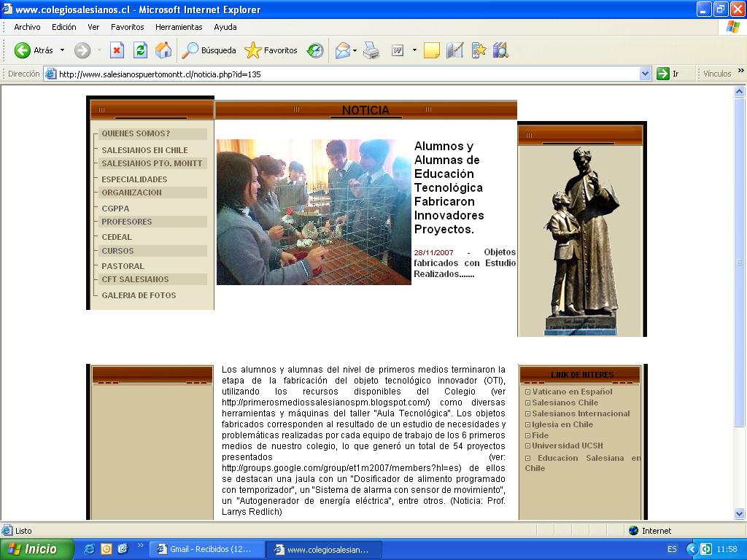The height and width of the screenshot is (560, 747).
Task: Print the page with printer icon
Action: coord(371,50)
